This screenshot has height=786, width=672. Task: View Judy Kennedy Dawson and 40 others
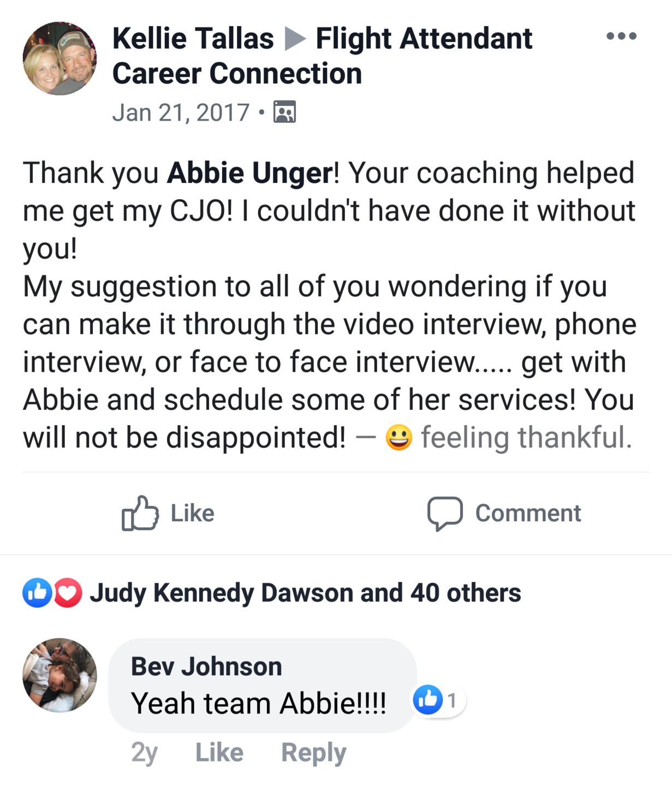tap(305, 593)
